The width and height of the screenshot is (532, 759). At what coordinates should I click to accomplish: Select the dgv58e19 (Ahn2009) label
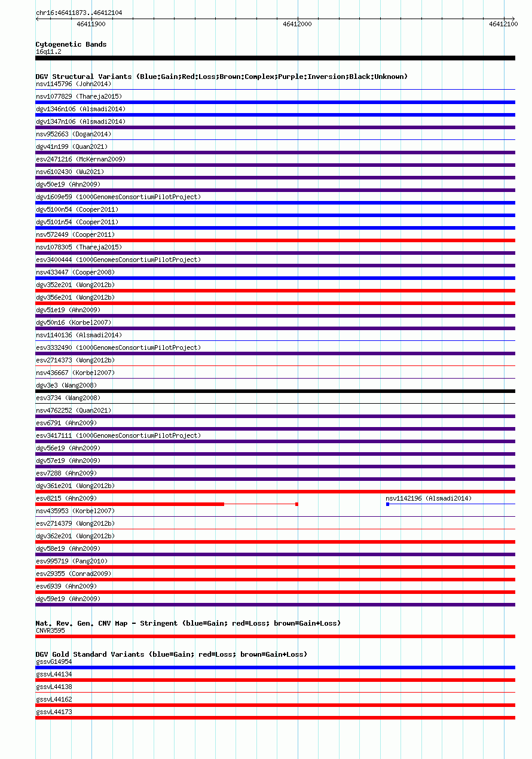(68, 548)
